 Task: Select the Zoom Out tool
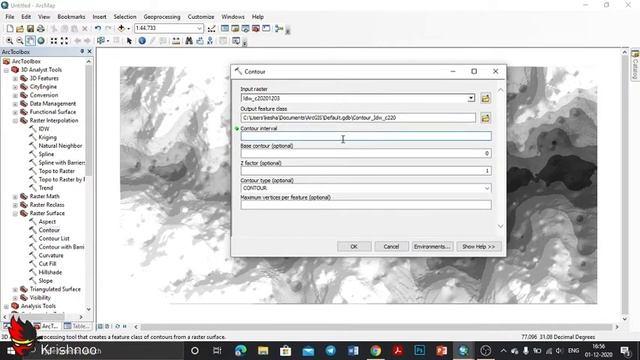click(x=19, y=41)
